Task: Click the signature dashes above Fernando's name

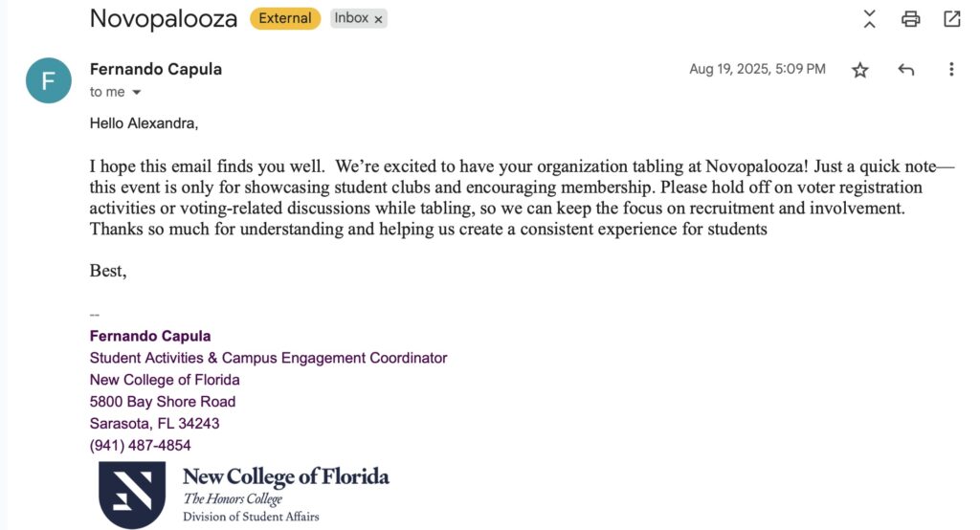Action: coord(94,314)
